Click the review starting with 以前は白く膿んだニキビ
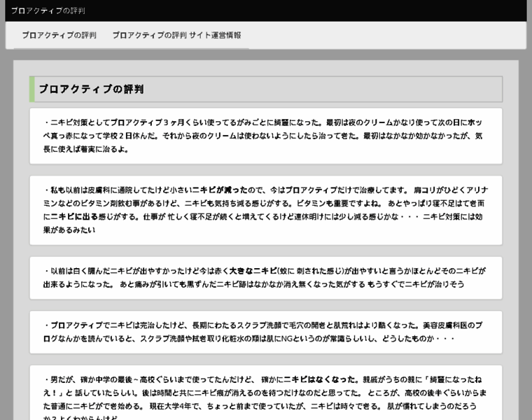The height and width of the screenshot is (420, 532). point(266,278)
